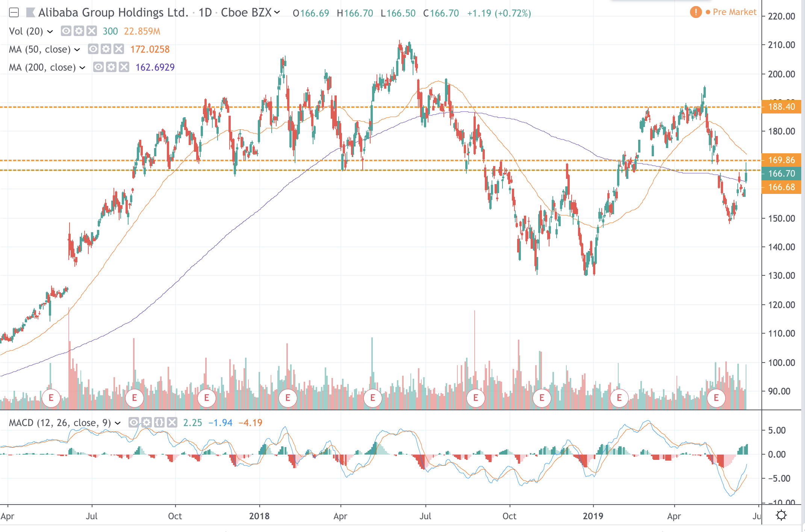Select the 169.86 price level label
Viewport: 805px width, 532px height.
[781, 160]
